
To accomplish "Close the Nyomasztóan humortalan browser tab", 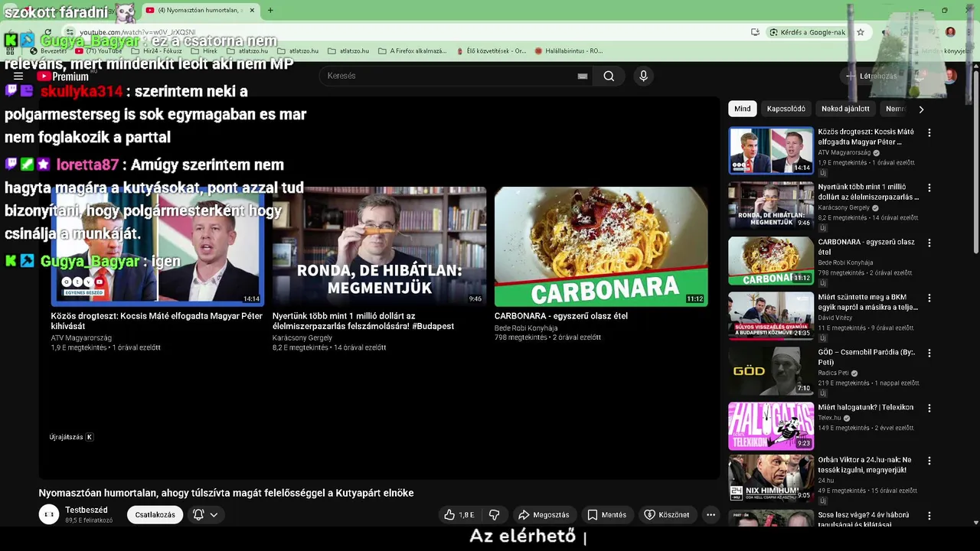I will coord(252,10).
